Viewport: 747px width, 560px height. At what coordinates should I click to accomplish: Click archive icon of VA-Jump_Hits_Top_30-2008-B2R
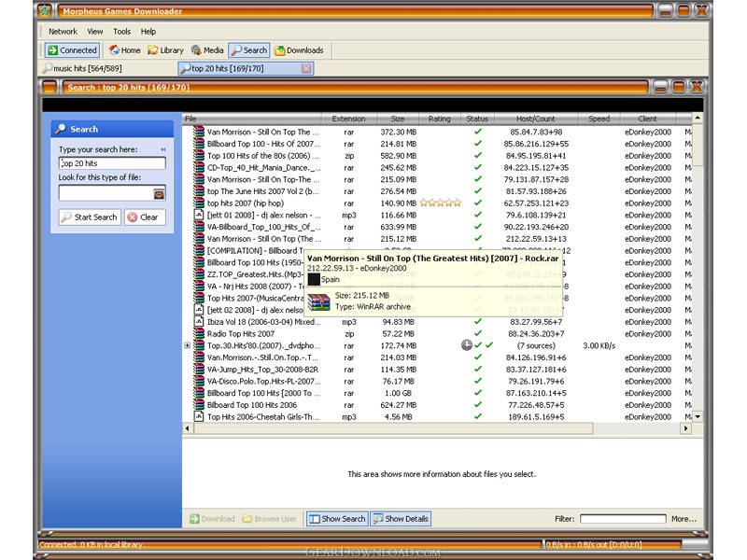click(199, 370)
